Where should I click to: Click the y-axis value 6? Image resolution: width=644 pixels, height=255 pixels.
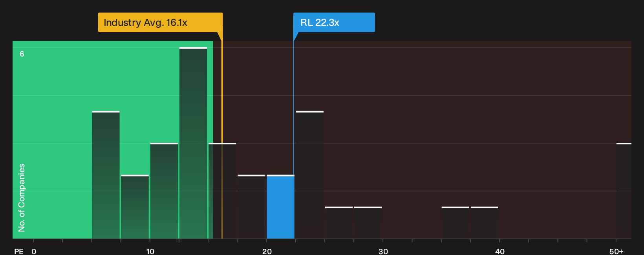coord(22,54)
